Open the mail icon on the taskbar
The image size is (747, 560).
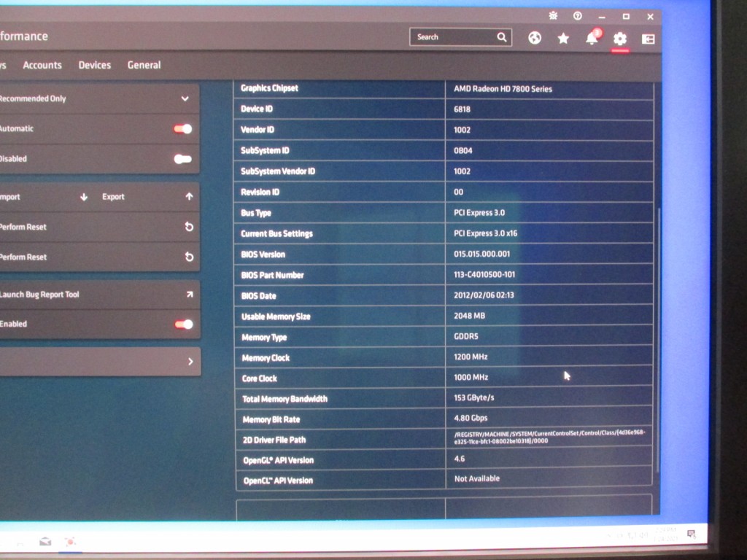tap(45, 542)
